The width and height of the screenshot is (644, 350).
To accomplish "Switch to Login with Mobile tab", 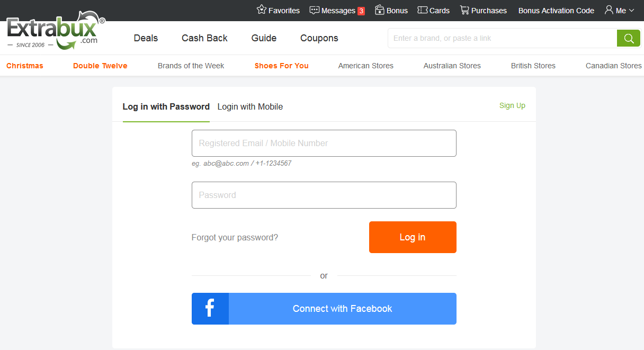I will 250,106.
